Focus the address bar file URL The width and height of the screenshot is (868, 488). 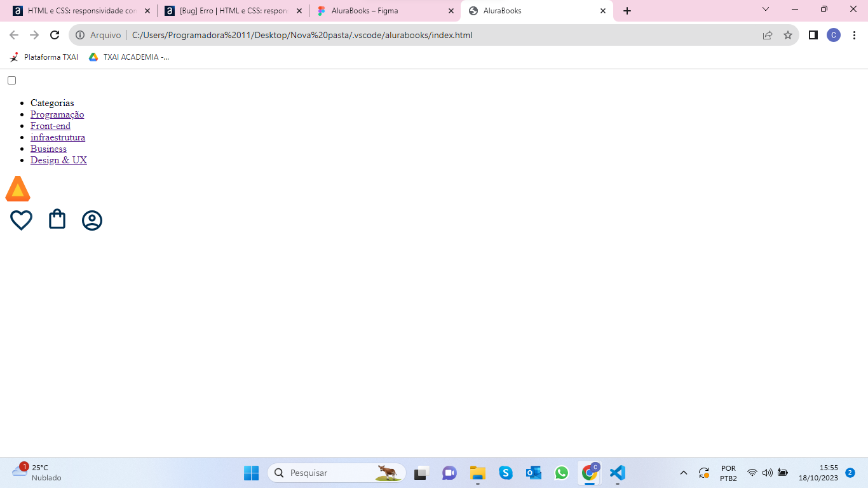[302, 35]
